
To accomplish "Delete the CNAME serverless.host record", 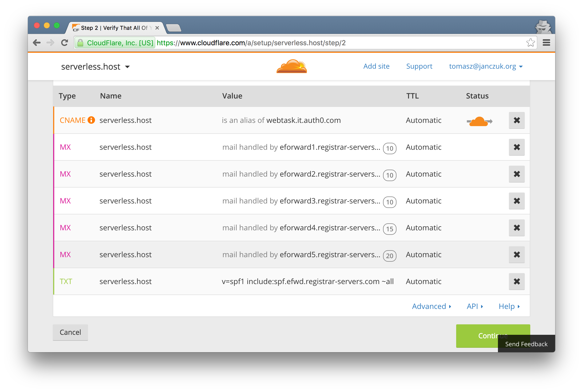I will pos(517,120).
